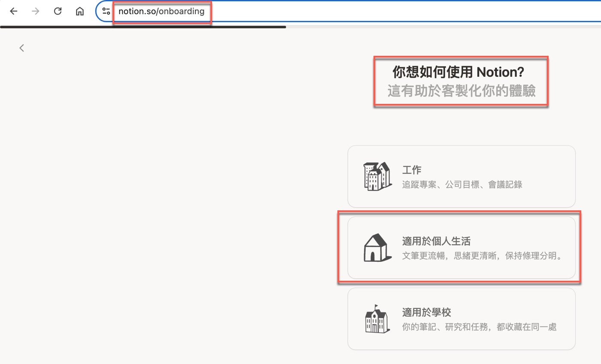
Task: Click the text 你的筆記、研究和任務，都收藏在同一處
Action: coord(480,327)
